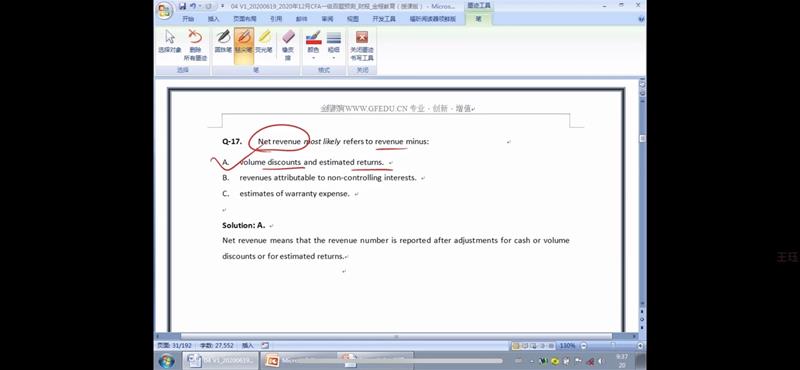
Task: Open the 插入 (Insert) ribbon tab
Action: pyautogui.click(x=213, y=19)
